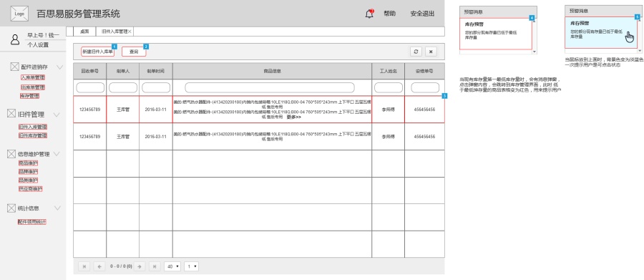Screen dimensions: 644x280
Task: Collapse the 旧件管理 chevron
Action: click(x=57, y=115)
